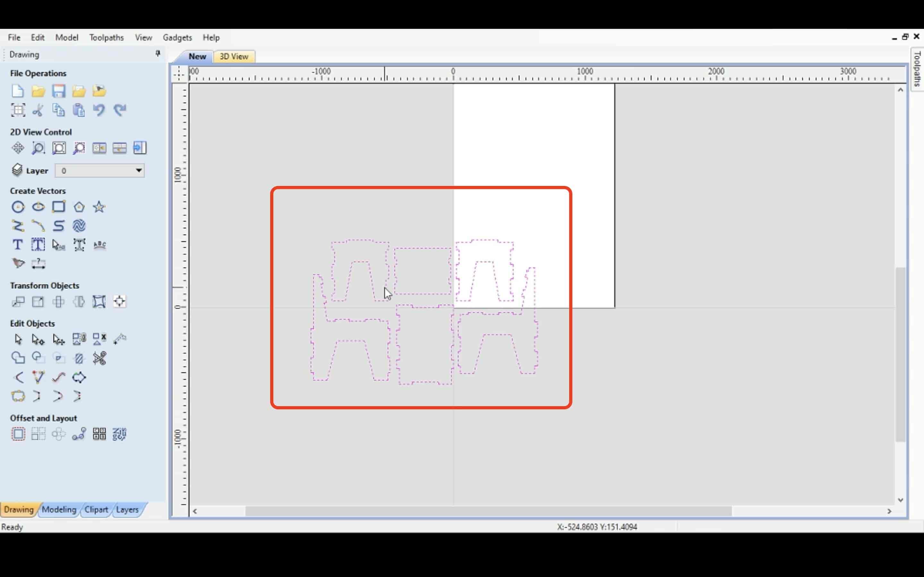Switch to the Layers tab
Viewport: 924px width, 577px height.
pyautogui.click(x=127, y=509)
